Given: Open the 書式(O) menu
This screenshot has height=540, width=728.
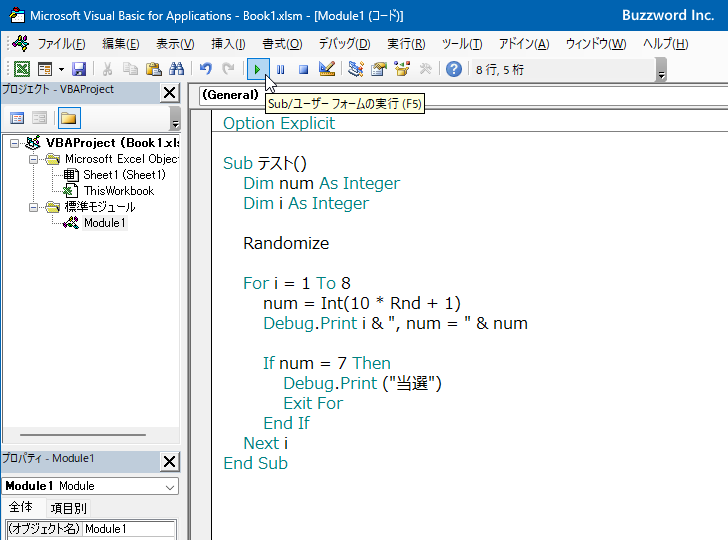Looking at the screenshot, I should pyautogui.click(x=282, y=44).
